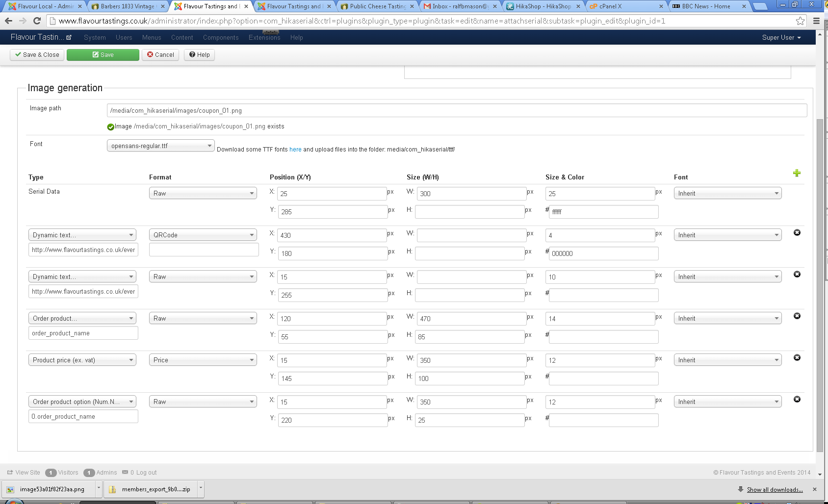Open the new tab button
The height and width of the screenshot is (504, 828).
pos(760,6)
